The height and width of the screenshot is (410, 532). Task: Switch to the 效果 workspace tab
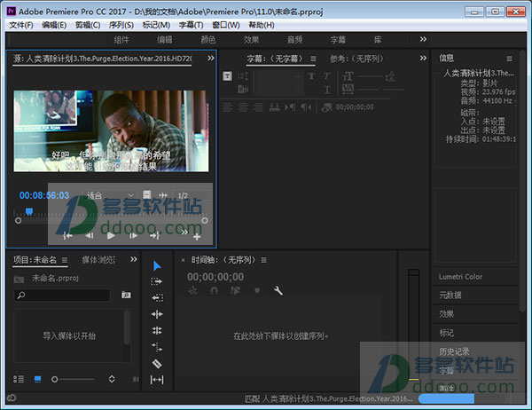[251, 40]
